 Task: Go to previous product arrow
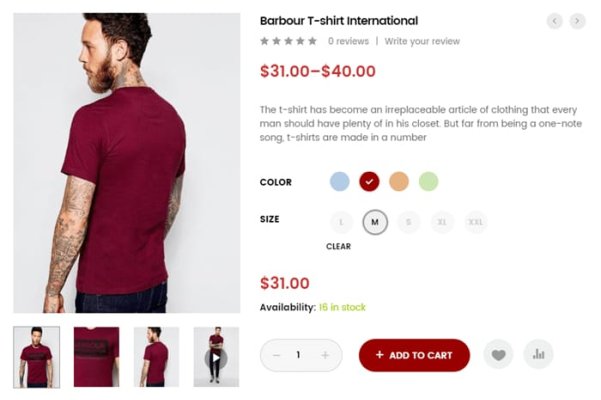(554, 21)
